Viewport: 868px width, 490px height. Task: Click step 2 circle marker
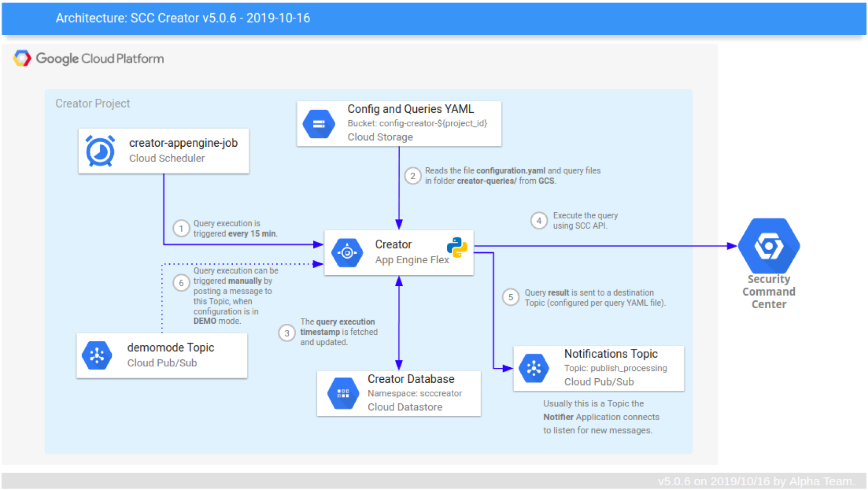tap(413, 176)
